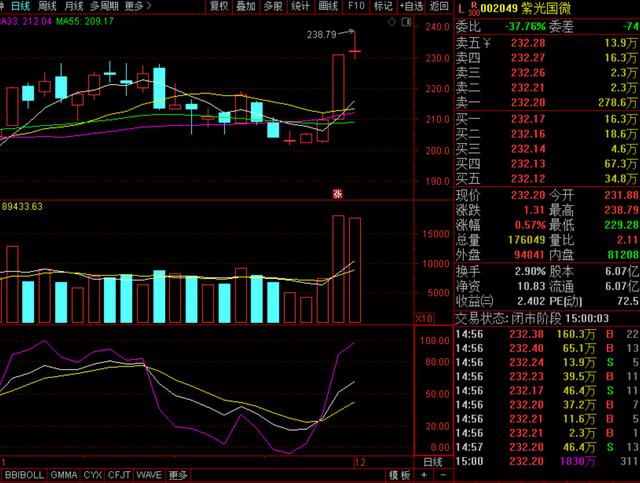Click the last volume bar on the right
The height and width of the screenshot is (483, 640).
(x=355, y=270)
